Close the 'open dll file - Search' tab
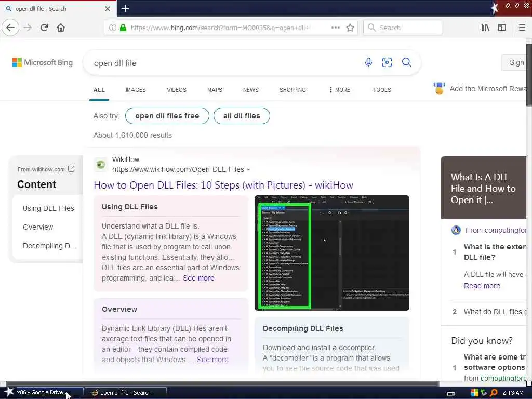Image resolution: width=532 pixels, height=399 pixels. [x=107, y=9]
